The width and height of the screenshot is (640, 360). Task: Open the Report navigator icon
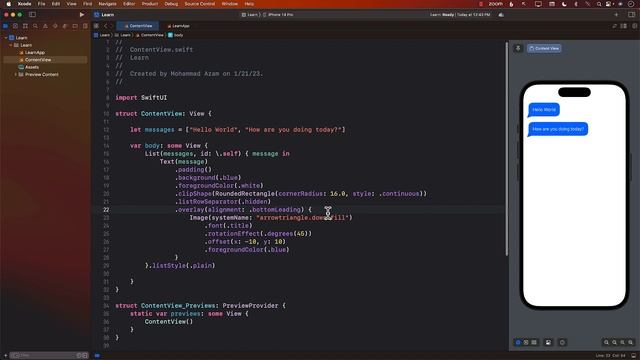coord(85,26)
